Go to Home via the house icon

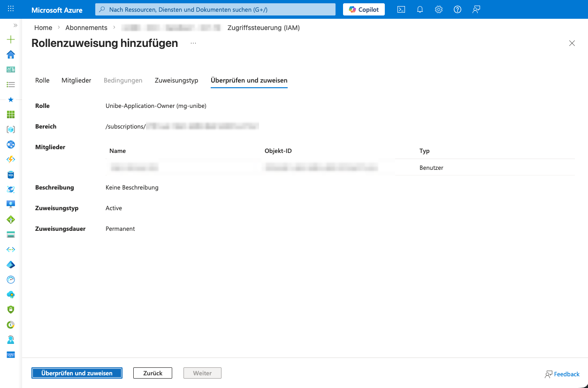pos(10,54)
